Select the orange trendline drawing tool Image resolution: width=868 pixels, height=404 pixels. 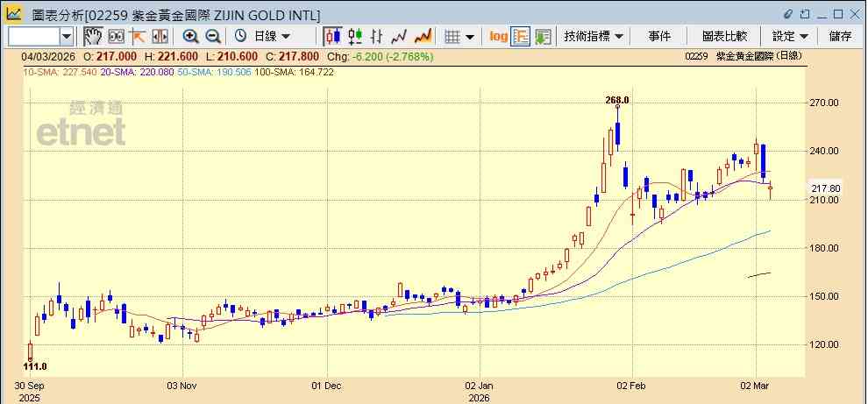coord(138,37)
